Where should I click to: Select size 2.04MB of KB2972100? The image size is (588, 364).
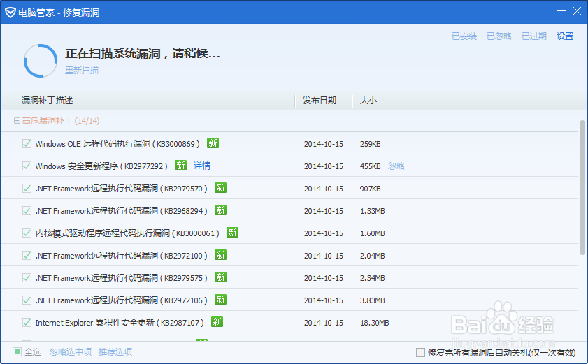click(x=373, y=256)
